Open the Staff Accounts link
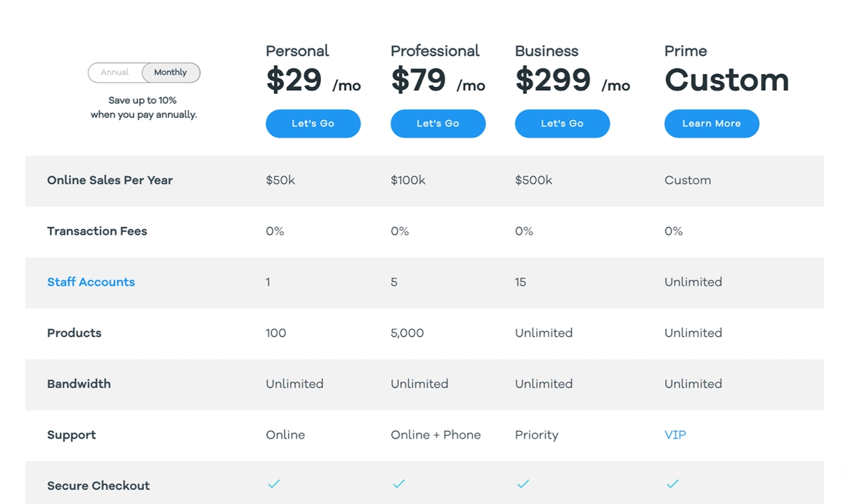 (x=91, y=282)
